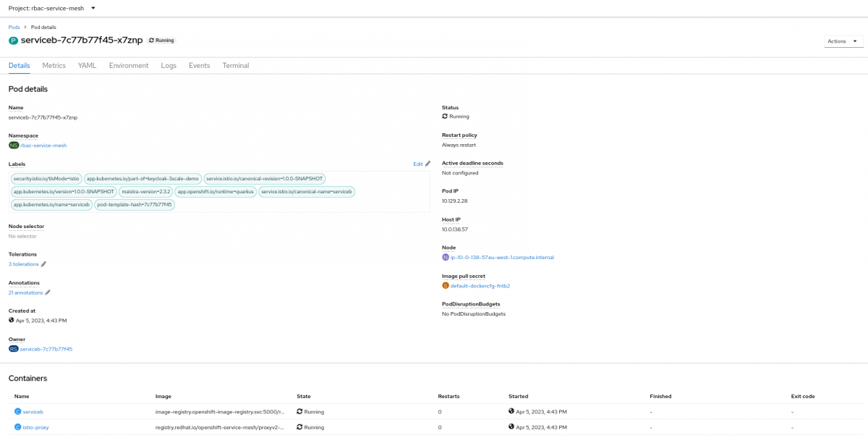Switch to the Metrics tab
Image resolution: width=868 pixels, height=438 pixels.
click(54, 65)
